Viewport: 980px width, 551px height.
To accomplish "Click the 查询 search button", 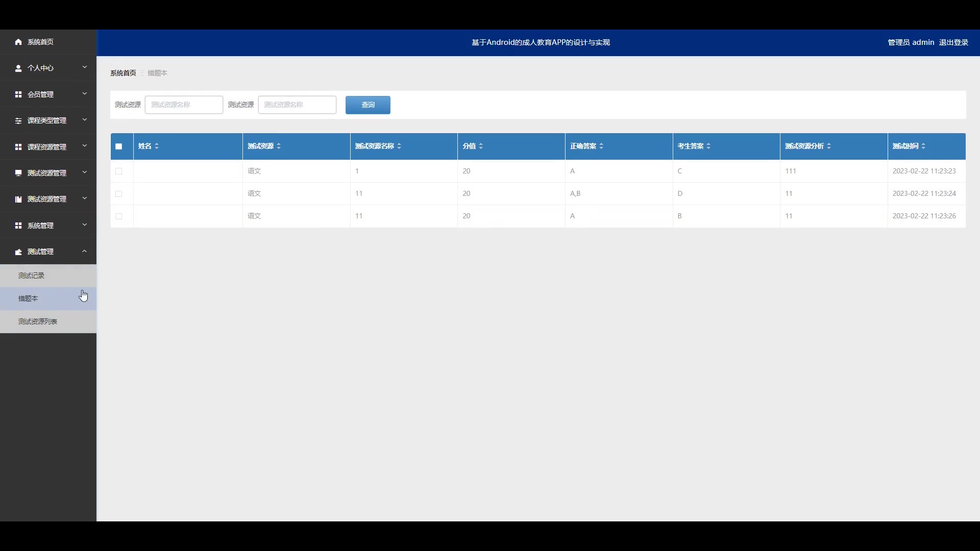I will click(x=367, y=105).
